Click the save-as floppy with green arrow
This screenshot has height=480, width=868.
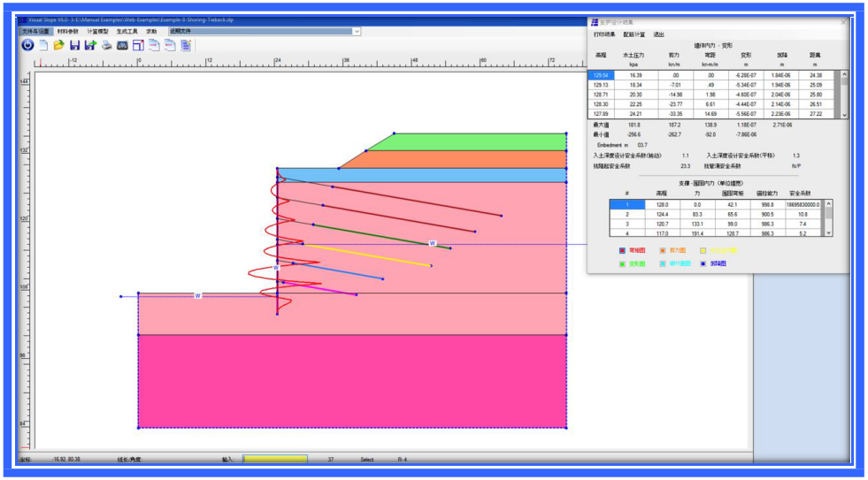pos(89,45)
